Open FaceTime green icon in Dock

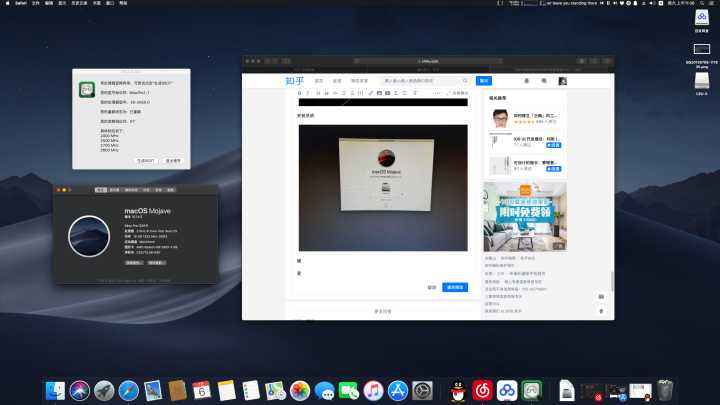pyautogui.click(x=349, y=391)
